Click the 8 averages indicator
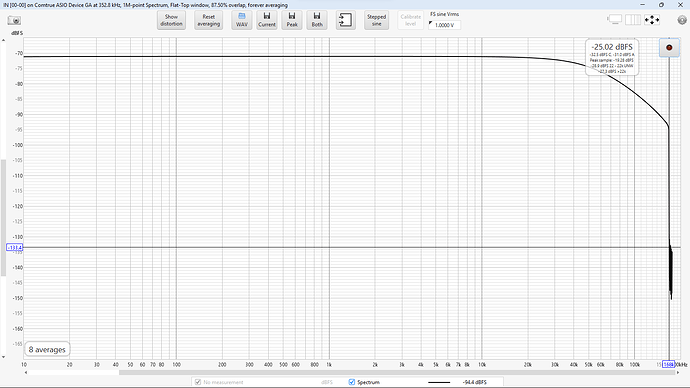The height and width of the screenshot is (388, 690). (47, 349)
